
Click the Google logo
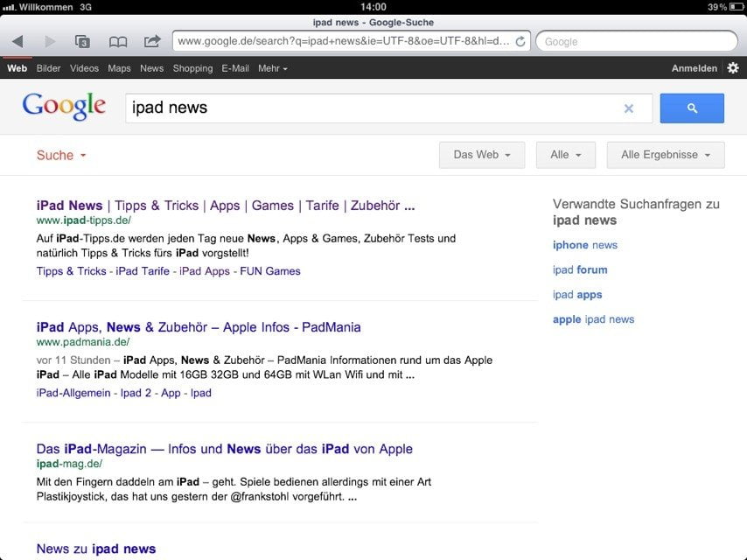pos(64,106)
